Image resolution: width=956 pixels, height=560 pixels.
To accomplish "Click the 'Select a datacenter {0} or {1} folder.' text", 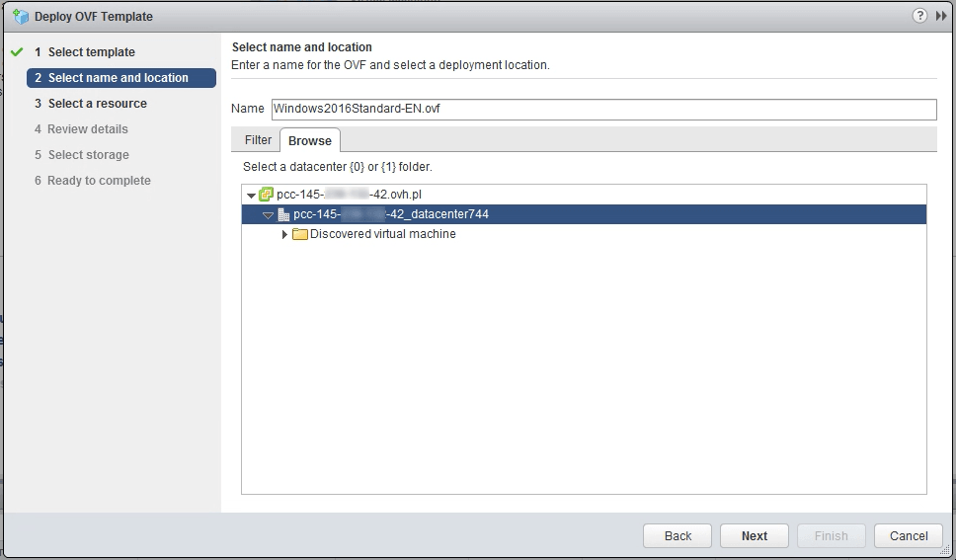I will tap(337, 167).
